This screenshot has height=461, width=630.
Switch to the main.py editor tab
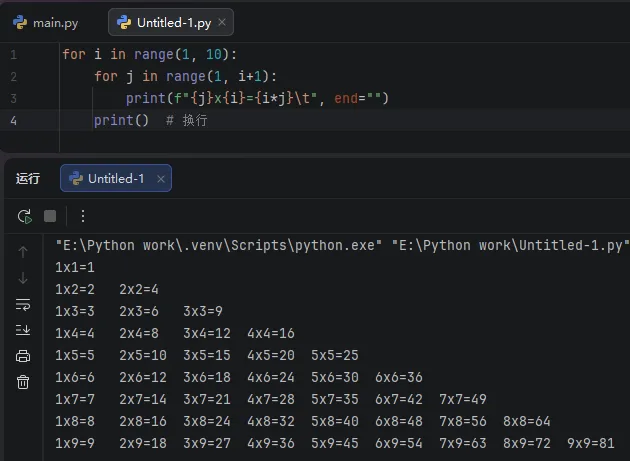coord(46,22)
